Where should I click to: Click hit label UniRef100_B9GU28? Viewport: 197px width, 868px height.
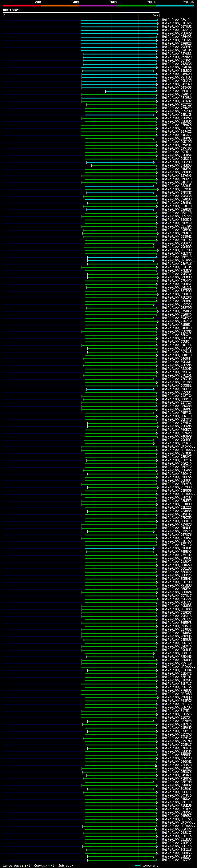click(x=177, y=43)
